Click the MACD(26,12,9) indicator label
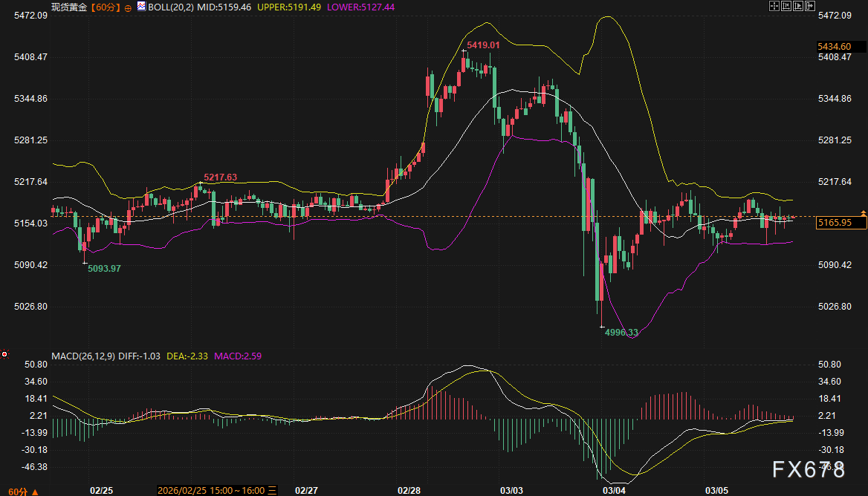The height and width of the screenshot is (496, 868). coord(82,356)
